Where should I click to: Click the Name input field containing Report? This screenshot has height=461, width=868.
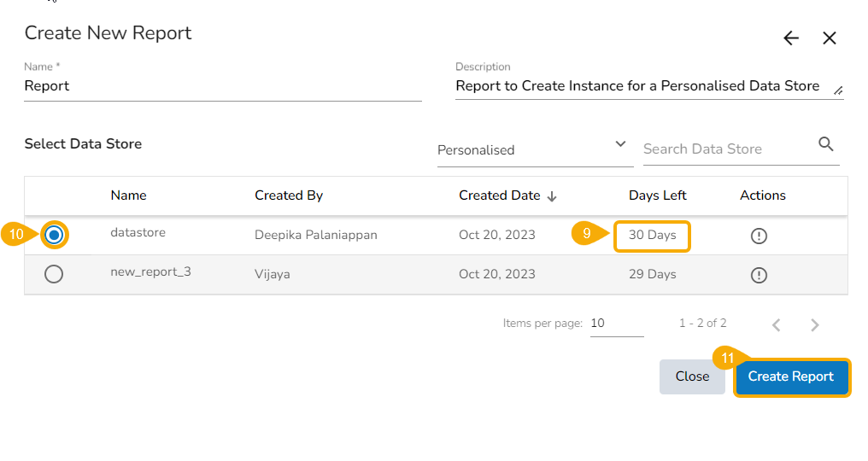(222, 86)
